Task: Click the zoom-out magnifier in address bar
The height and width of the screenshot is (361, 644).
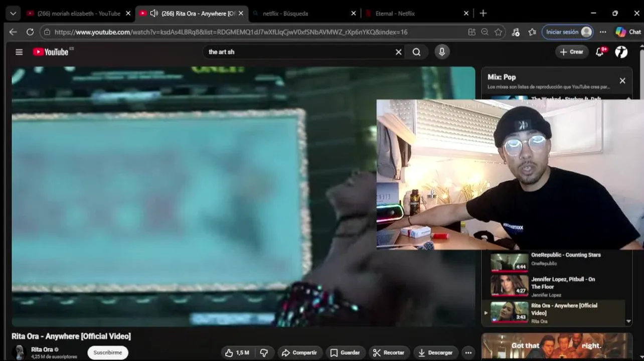Action: click(x=485, y=32)
